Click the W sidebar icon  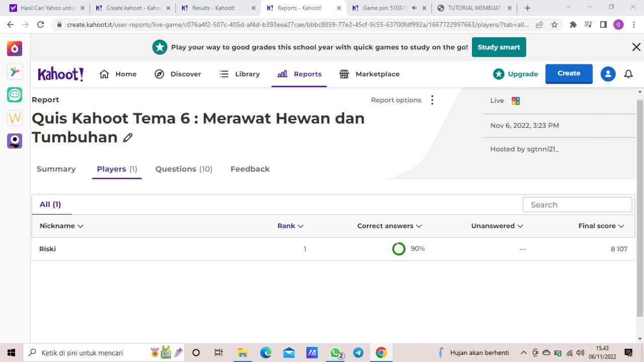pos(15,118)
